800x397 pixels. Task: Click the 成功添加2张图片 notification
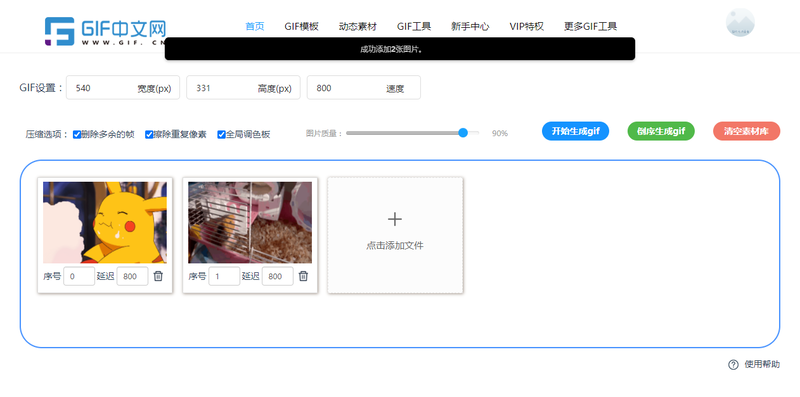[x=400, y=49]
